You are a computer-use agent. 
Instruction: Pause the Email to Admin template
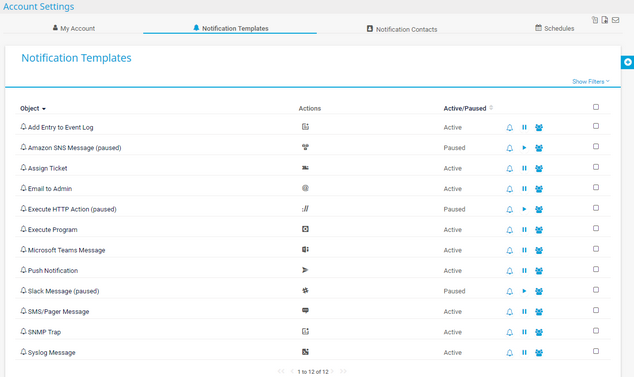coord(524,188)
